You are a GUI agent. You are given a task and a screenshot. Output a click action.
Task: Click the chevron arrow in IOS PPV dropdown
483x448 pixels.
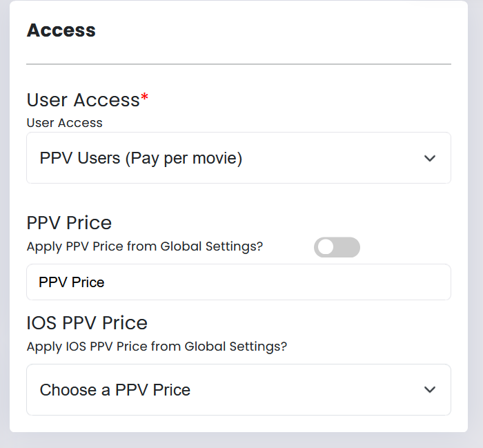[430, 390]
